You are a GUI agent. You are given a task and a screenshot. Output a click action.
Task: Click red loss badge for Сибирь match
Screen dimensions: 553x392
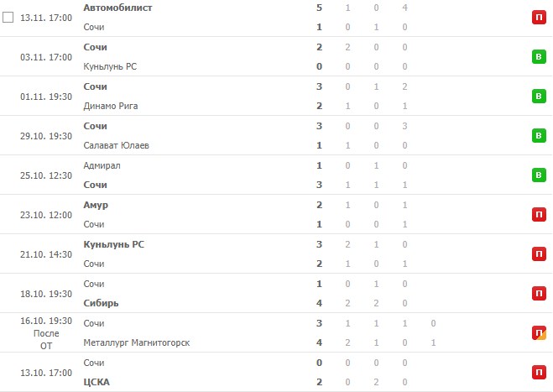point(537,294)
